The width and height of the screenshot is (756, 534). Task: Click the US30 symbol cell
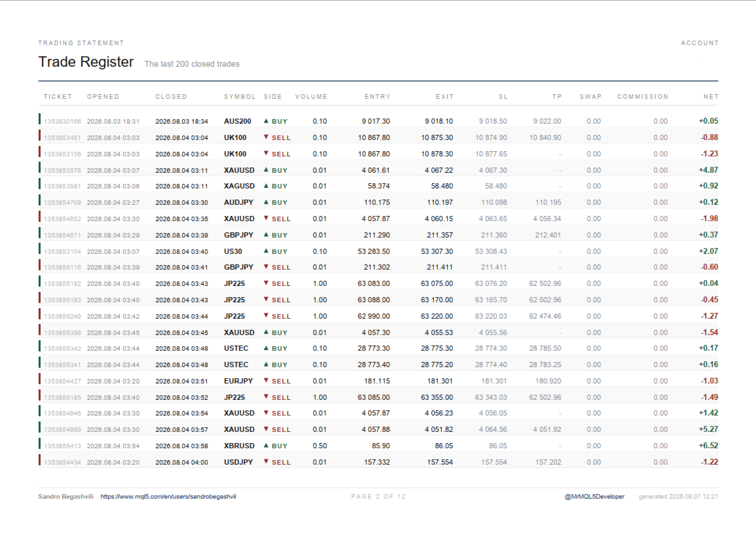tap(233, 251)
